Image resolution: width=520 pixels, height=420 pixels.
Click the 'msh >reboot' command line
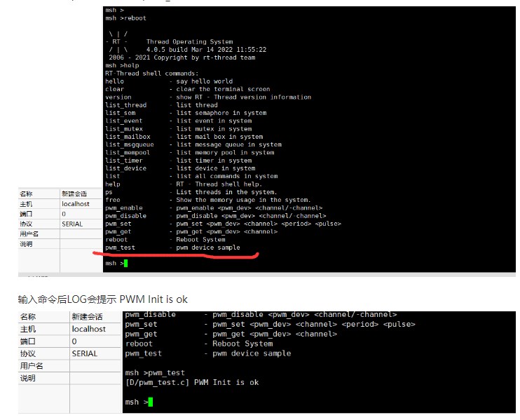[125, 18]
